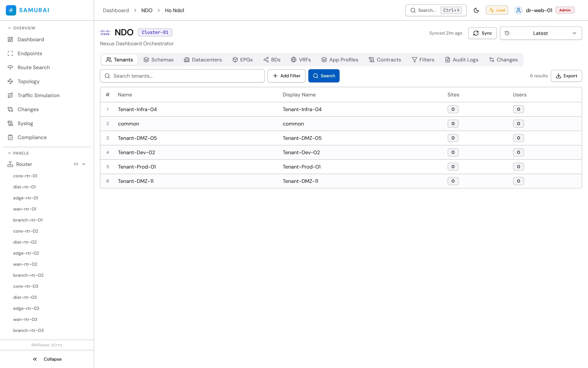
Task: Collapse the OVERVIEW sidebar section
Action: [x=21, y=28]
